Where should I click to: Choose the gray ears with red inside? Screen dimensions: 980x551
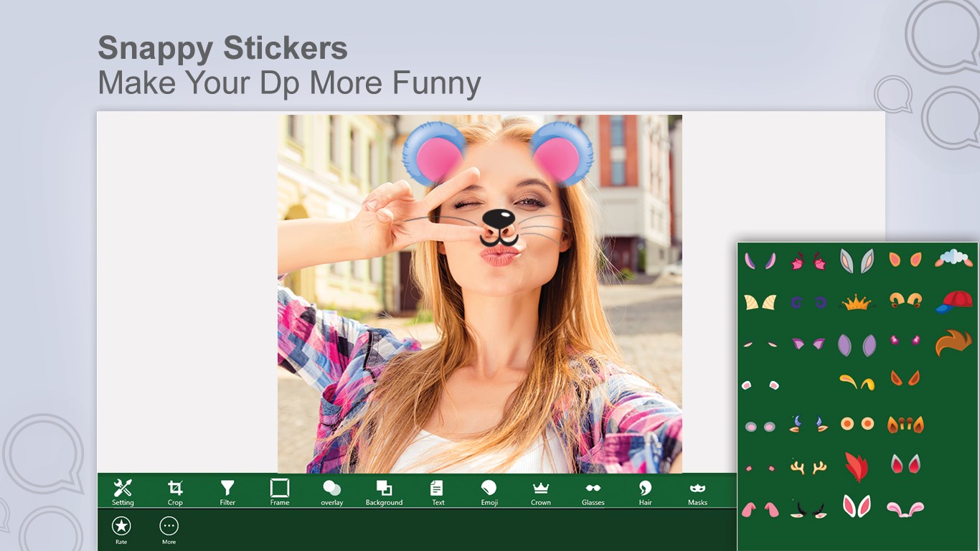[905, 464]
